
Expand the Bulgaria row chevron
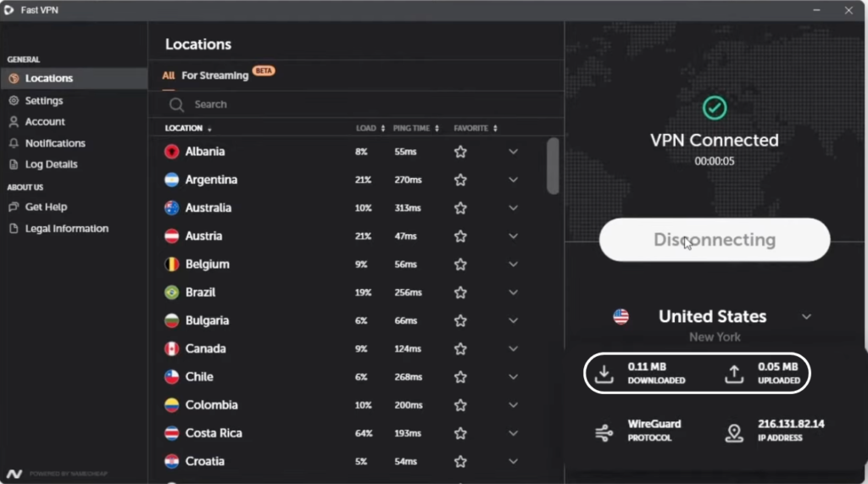point(513,320)
